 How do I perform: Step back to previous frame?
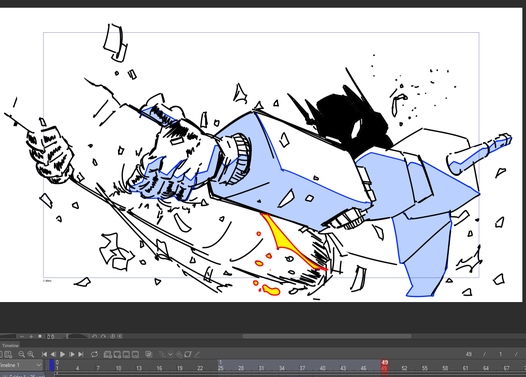pyautogui.click(x=53, y=354)
